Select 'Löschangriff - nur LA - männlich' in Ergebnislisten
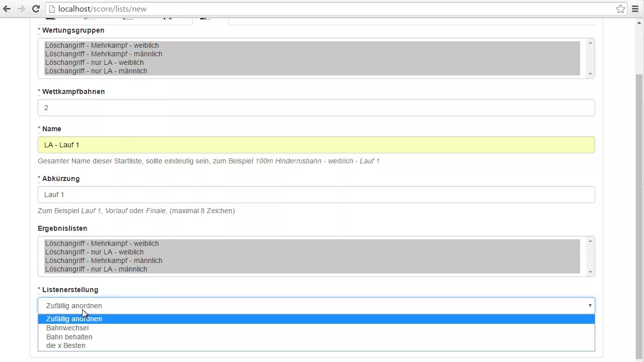The height and width of the screenshot is (362, 644). tap(312, 269)
